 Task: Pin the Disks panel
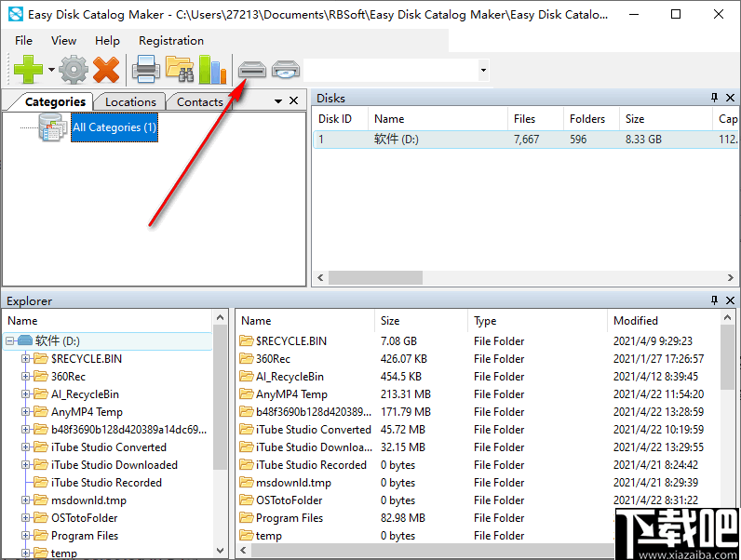tap(714, 98)
